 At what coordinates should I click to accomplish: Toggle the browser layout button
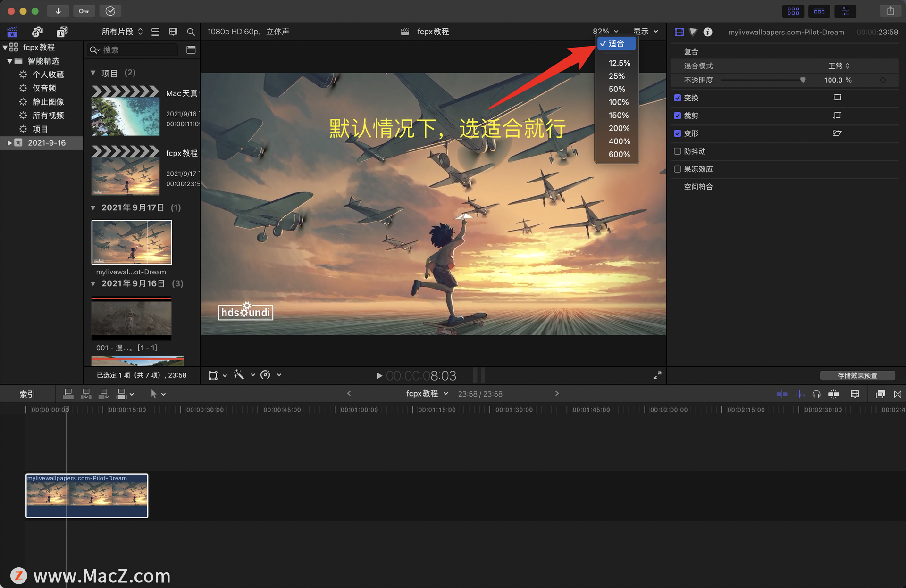click(191, 50)
